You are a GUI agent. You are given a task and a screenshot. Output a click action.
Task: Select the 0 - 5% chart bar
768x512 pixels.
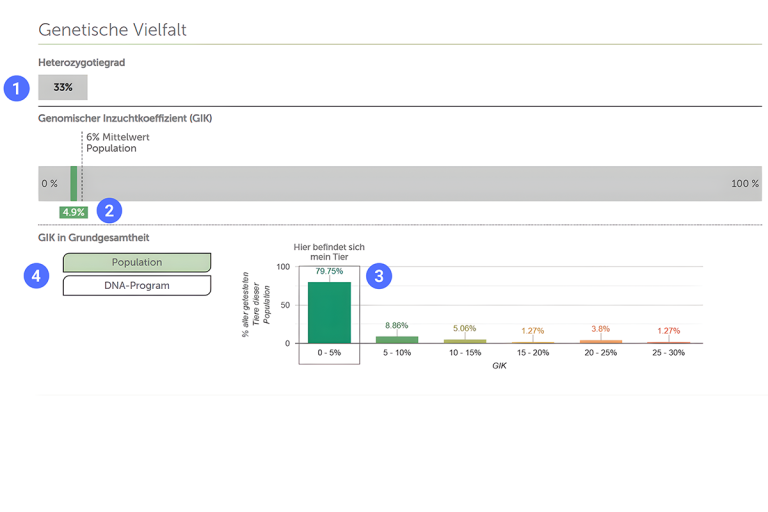(x=329, y=313)
